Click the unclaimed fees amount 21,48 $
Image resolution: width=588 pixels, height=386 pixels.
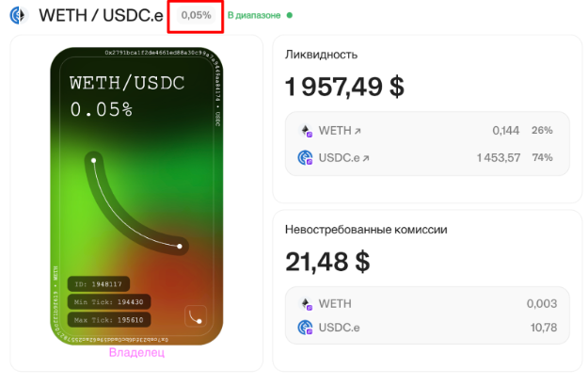click(x=327, y=262)
